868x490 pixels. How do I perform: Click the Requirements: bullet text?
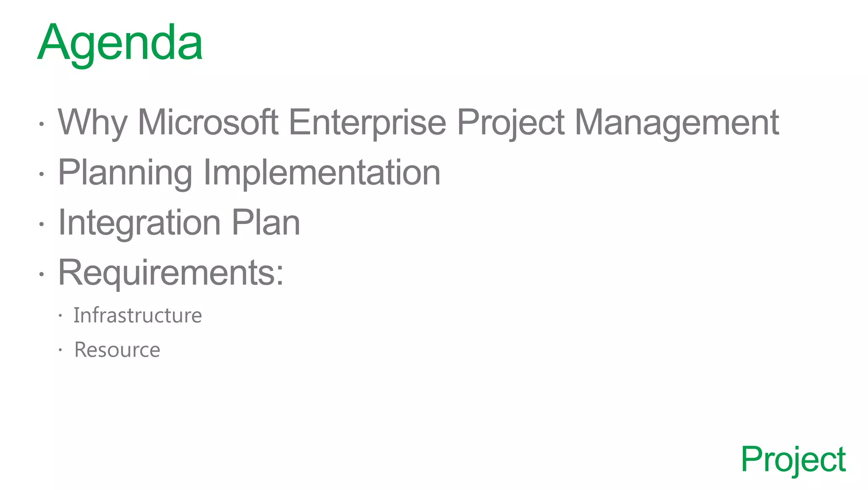[x=171, y=272]
